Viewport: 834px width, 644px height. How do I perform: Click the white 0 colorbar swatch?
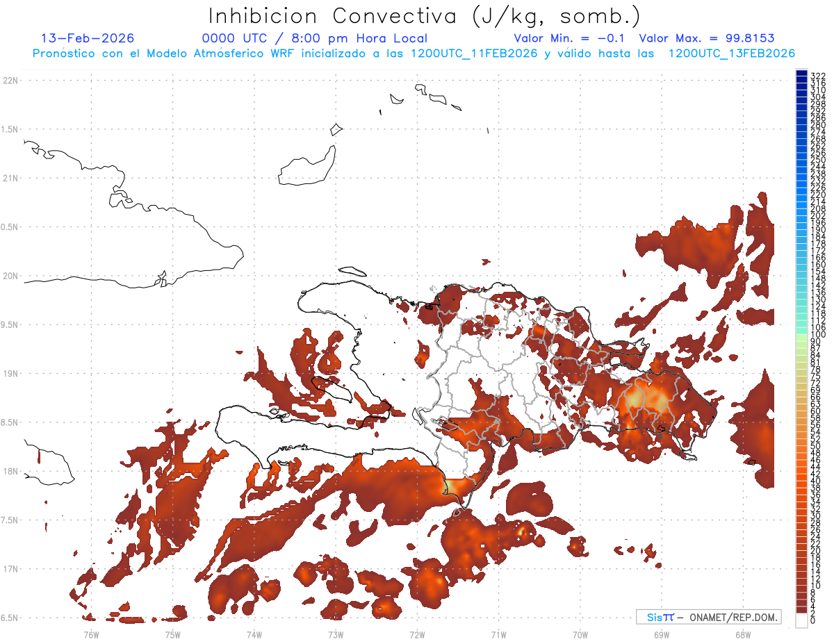coord(801,622)
